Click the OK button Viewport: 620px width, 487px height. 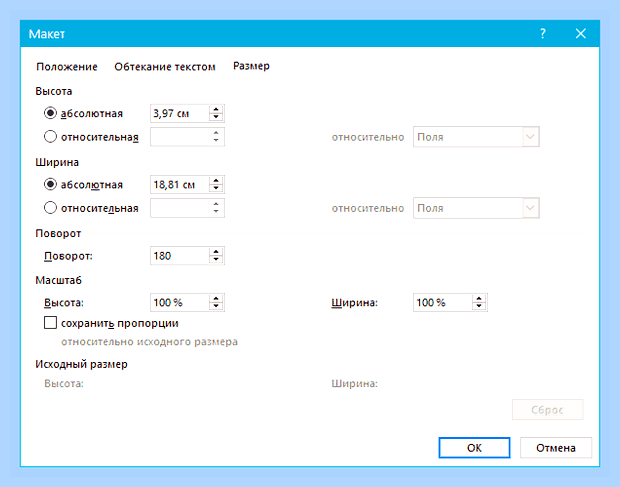pyautogui.click(x=474, y=447)
